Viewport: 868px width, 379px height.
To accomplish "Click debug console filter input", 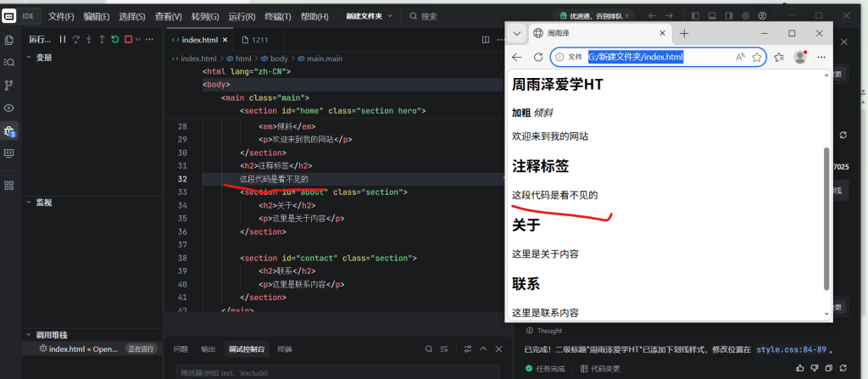I will [337, 373].
